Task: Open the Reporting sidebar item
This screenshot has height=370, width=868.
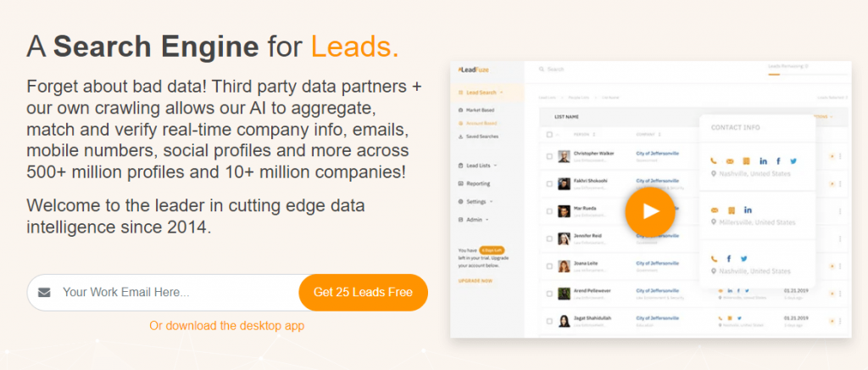Action: tap(478, 183)
